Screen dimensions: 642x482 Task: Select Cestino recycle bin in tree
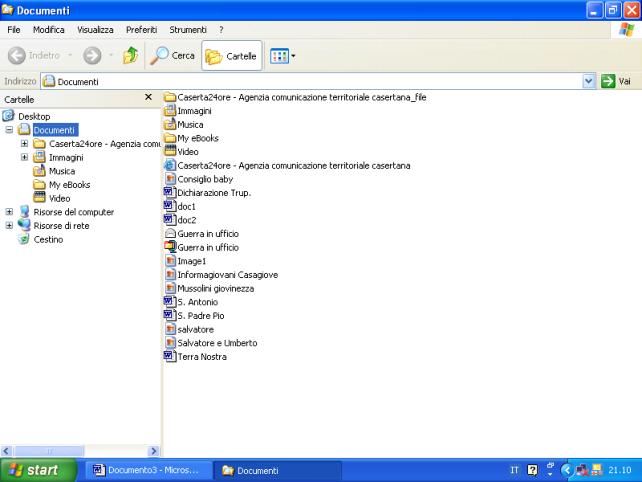tap(48, 240)
